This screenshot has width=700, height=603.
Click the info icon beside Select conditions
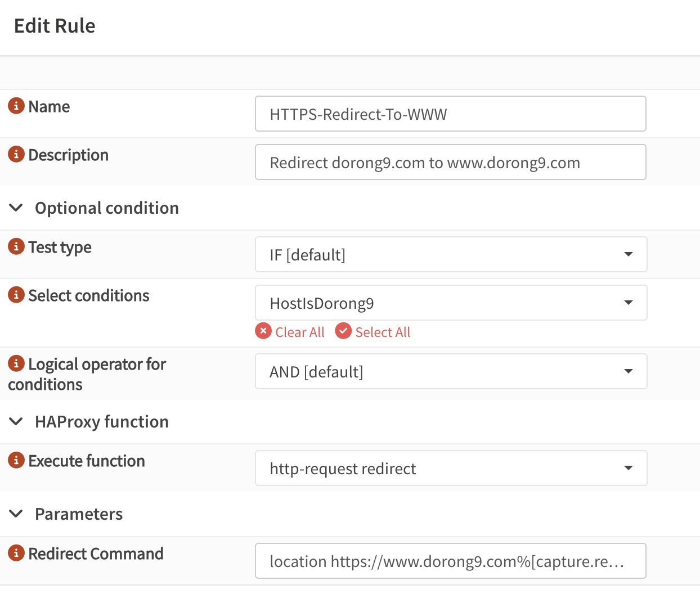(x=16, y=295)
